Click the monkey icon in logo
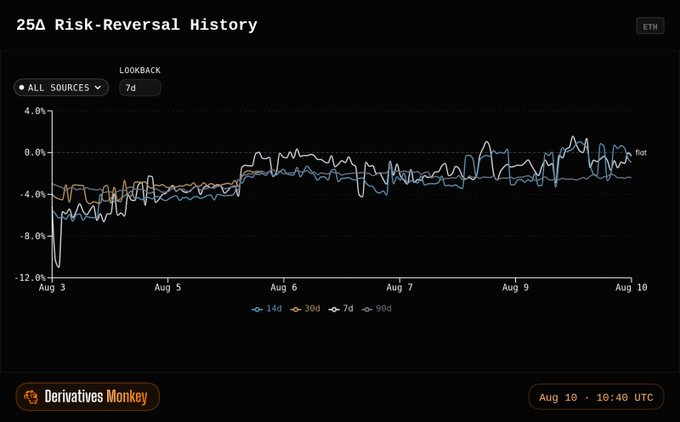 click(31, 397)
